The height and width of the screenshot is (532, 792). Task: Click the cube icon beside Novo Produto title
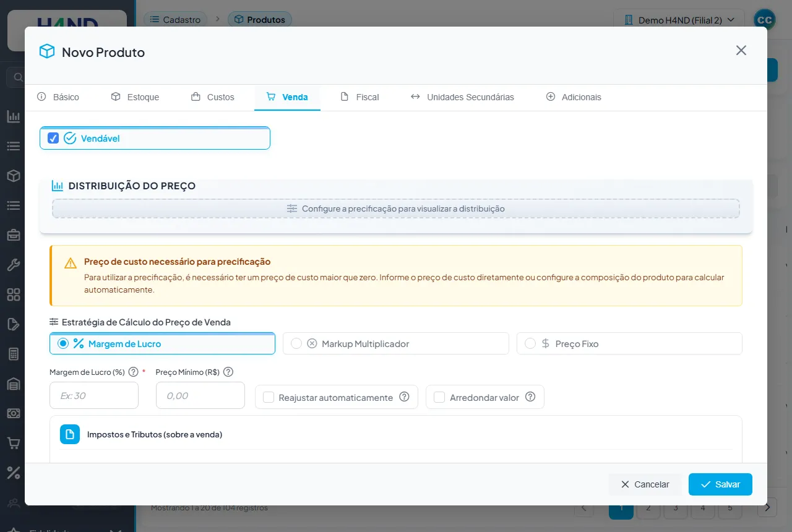(47, 51)
